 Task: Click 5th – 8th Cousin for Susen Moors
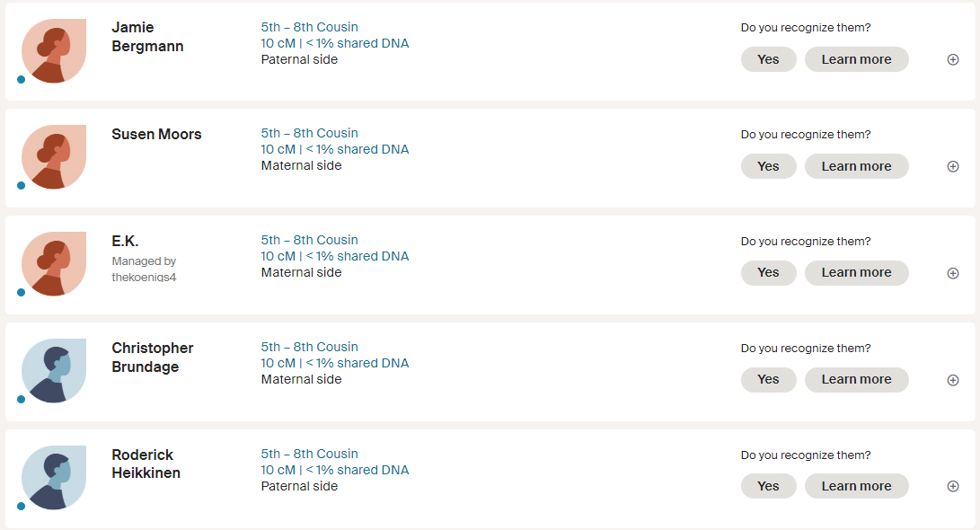coord(309,133)
